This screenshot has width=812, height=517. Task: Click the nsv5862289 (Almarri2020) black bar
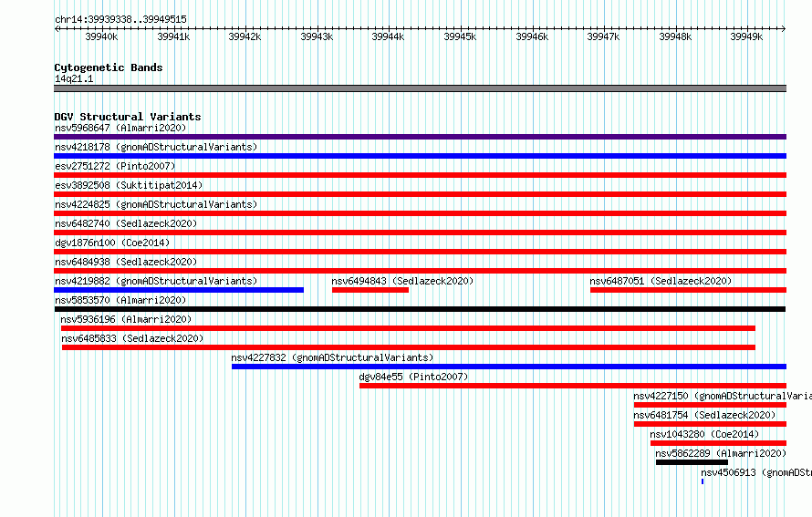692,462
